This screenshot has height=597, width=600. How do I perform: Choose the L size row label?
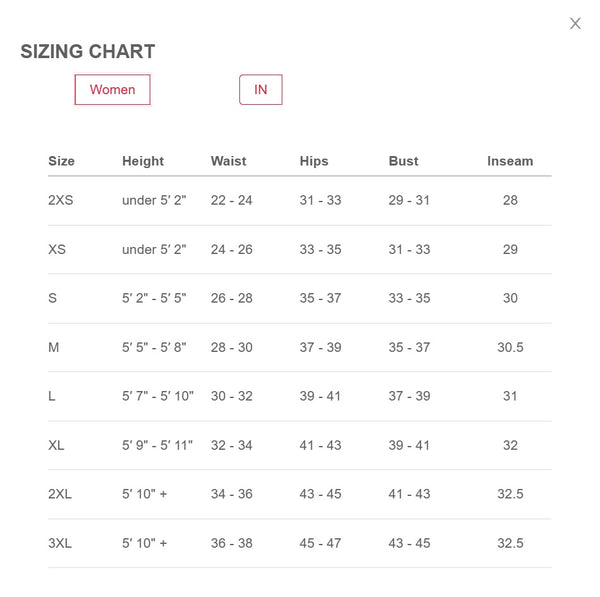(52, 396)
